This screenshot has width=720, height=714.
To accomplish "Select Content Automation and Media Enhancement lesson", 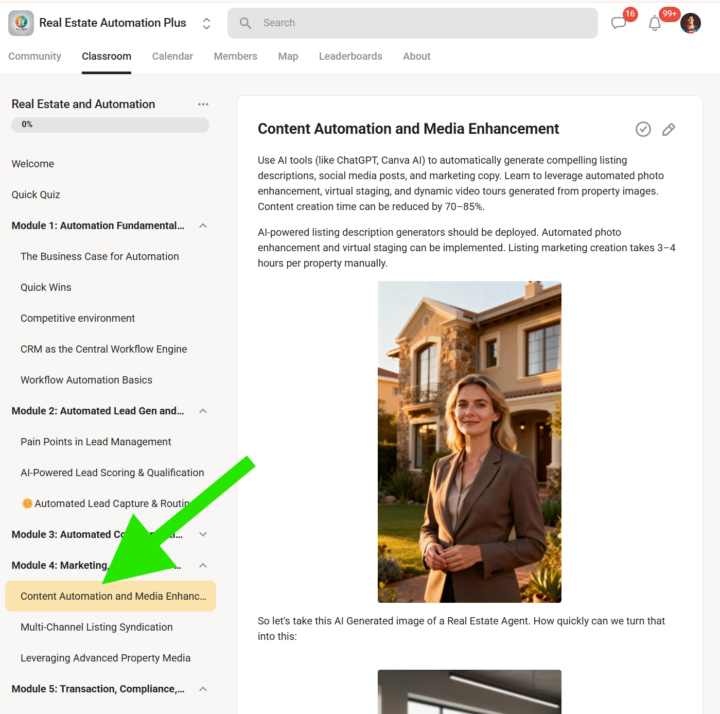I will tap(111, 596).
